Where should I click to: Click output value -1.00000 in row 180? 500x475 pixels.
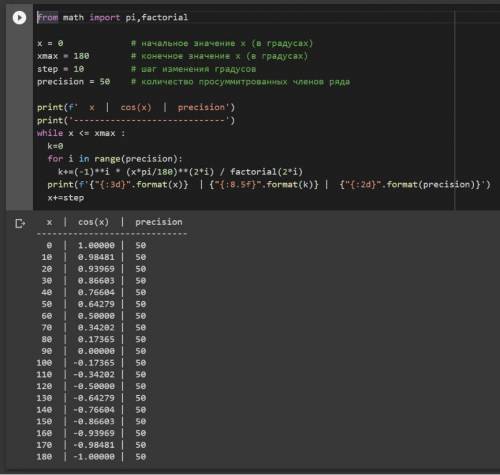[94, 457]
